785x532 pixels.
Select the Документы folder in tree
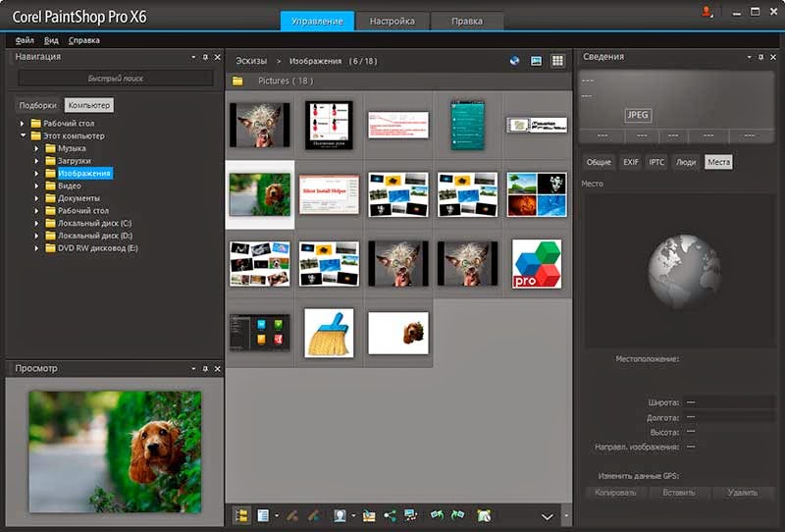(78, 198)
